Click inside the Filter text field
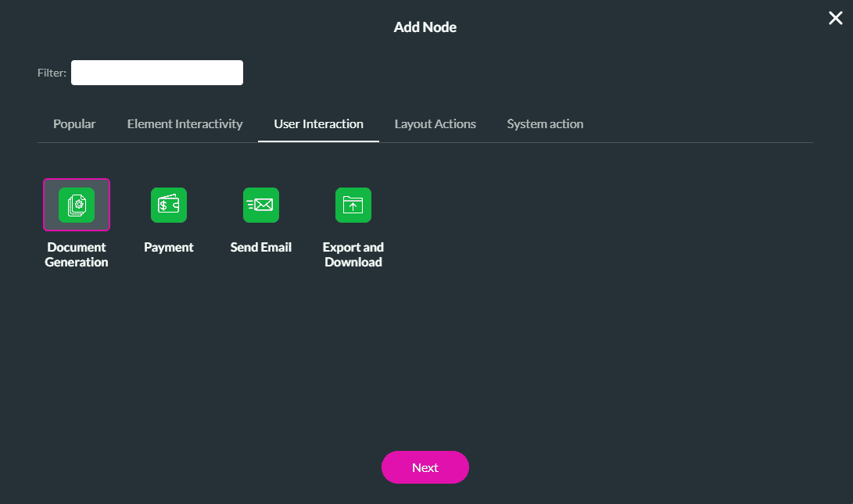The width and height of the screenshot is (853, 504). [156, 72]
